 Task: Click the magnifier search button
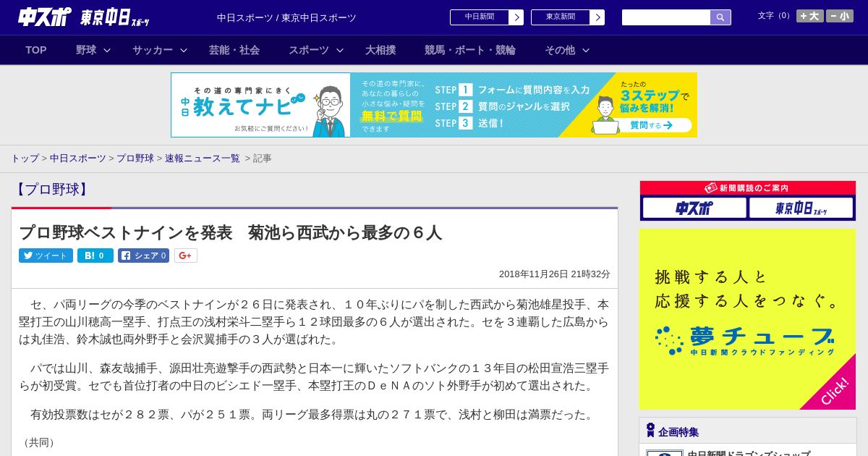coord(720,17)
